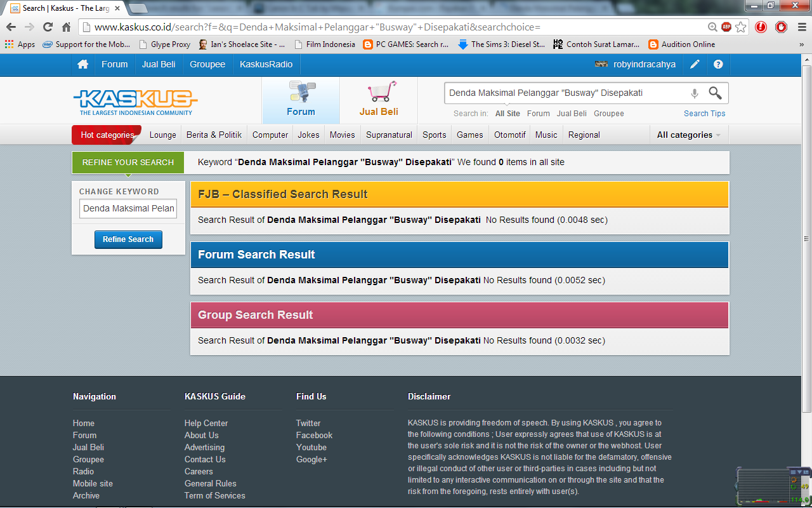
Task: Select the Berita & Politik category
Action: 214,135
